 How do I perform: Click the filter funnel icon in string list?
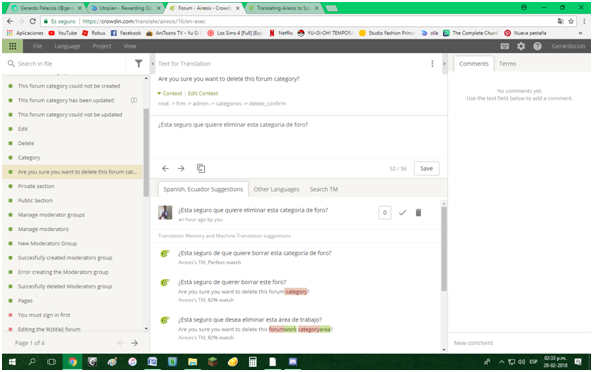139,64
